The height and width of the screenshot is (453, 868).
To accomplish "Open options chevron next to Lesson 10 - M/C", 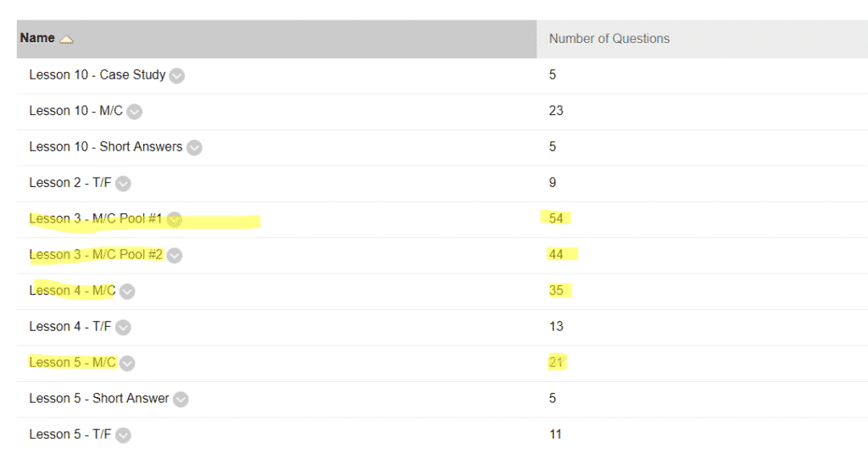I will point(134,112).
